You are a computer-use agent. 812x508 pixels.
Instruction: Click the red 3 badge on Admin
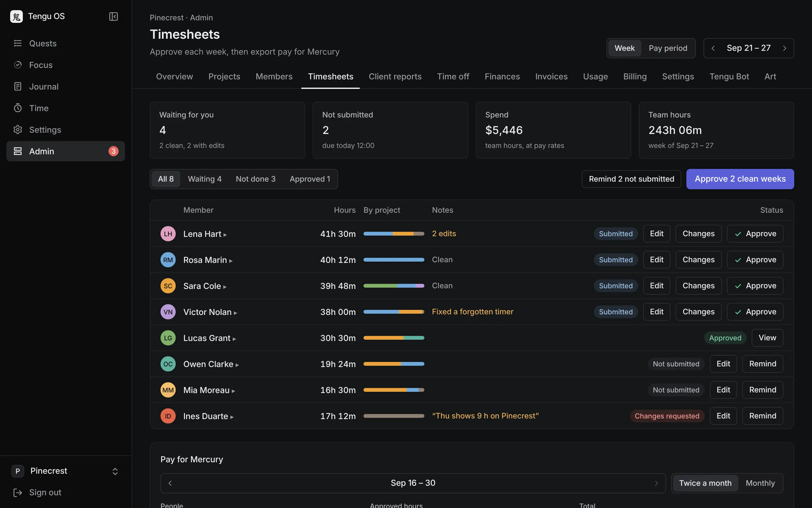[114, 151]
